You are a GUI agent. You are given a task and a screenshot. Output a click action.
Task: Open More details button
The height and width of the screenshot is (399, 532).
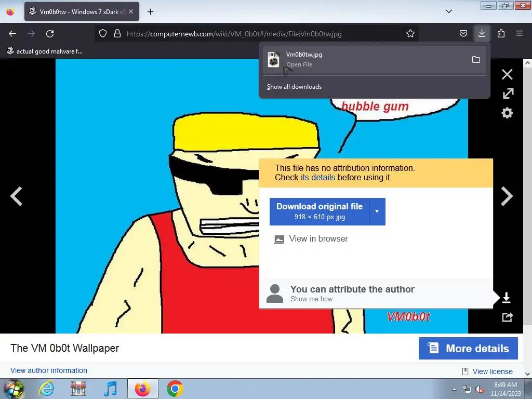(x=468, y=349)
